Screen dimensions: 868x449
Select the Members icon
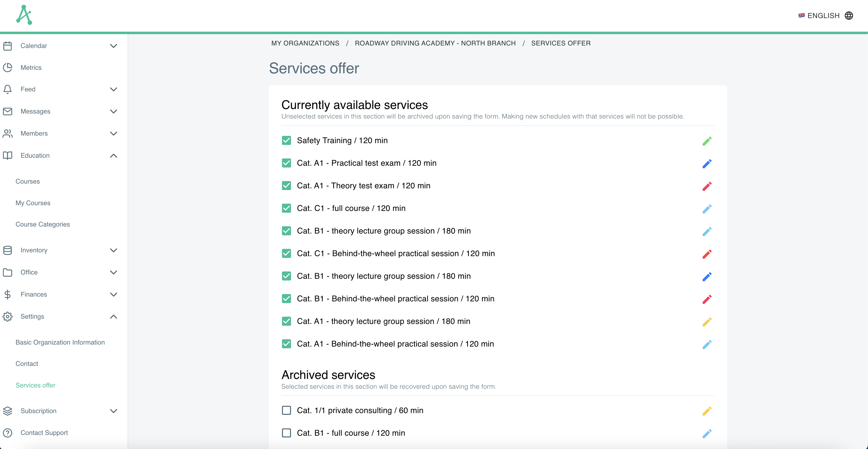[7, 133]
